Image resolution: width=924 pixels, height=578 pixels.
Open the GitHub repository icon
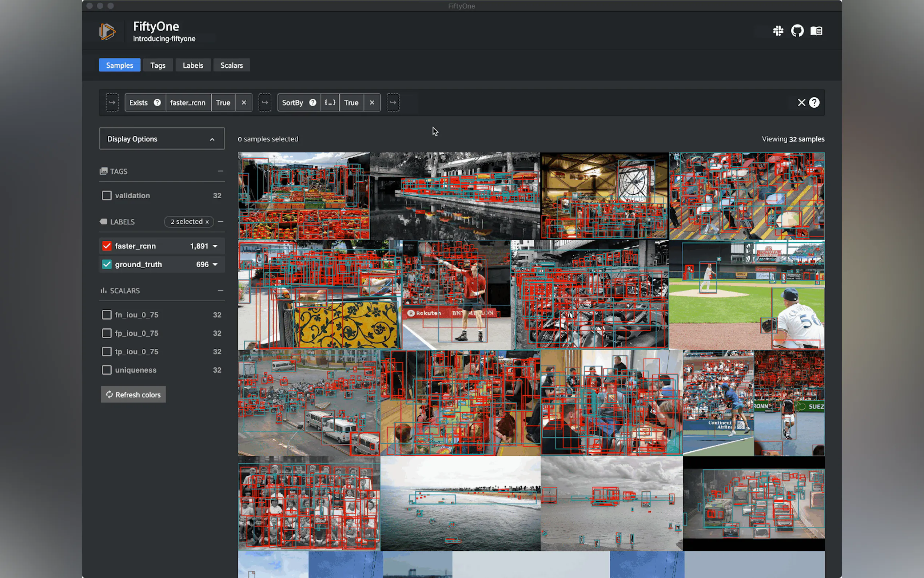point(797,31)
